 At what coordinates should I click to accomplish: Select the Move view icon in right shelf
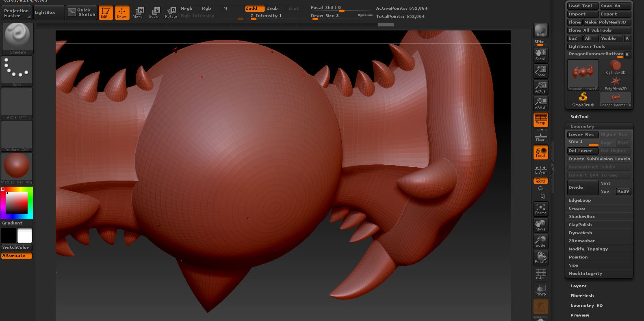[540, 225]
